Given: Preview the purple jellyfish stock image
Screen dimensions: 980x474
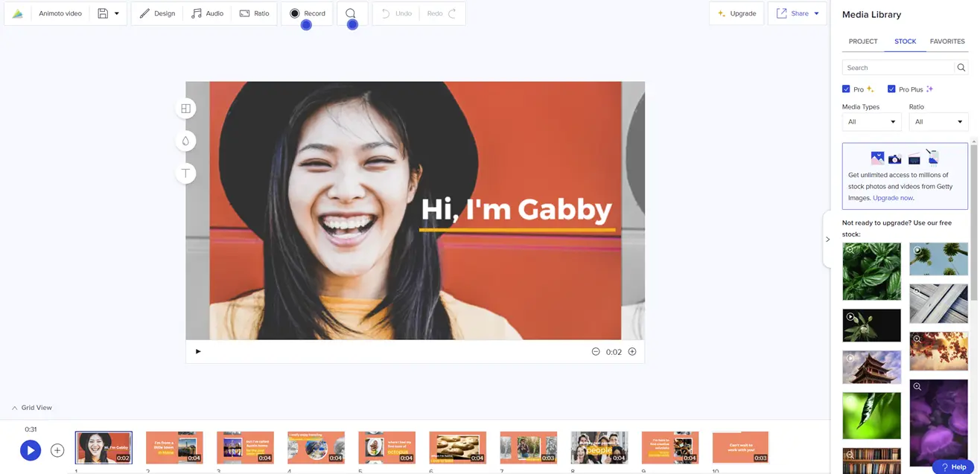Looking at the screenshot, I should click(917, 387).
